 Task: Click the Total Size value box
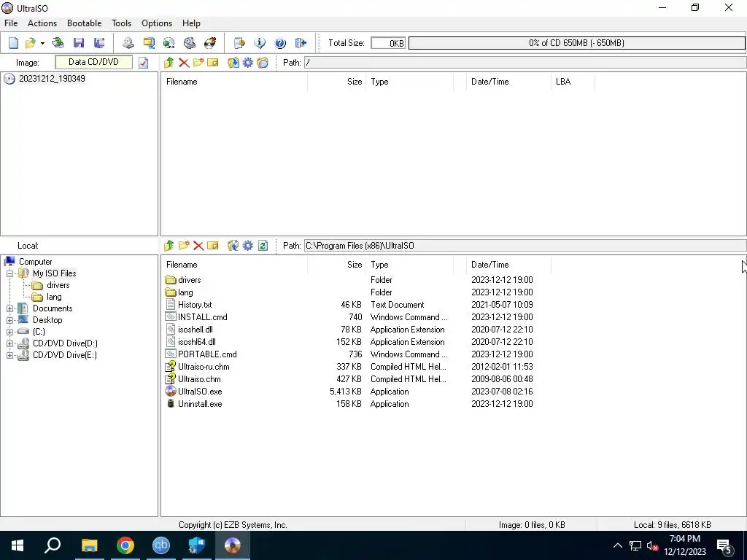pos(388,43)
